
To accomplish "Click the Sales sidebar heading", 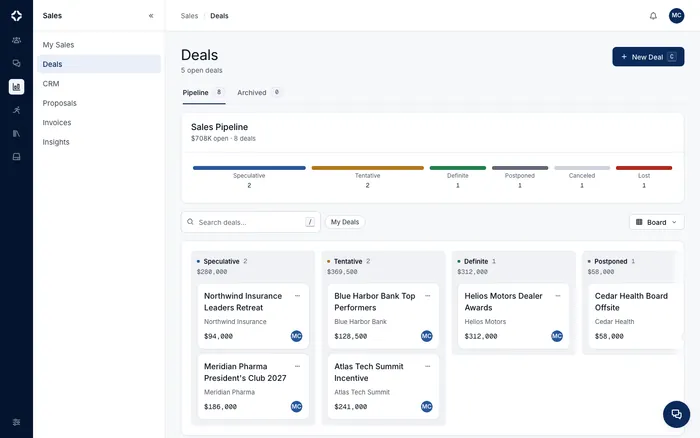I will coord(52,16).
